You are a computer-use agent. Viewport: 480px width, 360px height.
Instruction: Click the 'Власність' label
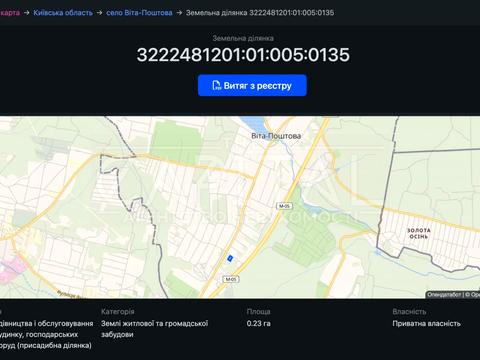pyautogui.click(x=409, y=311)
